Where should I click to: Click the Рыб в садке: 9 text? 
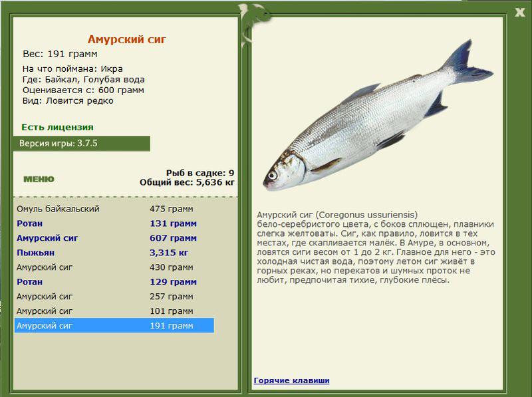click(200, 173)
